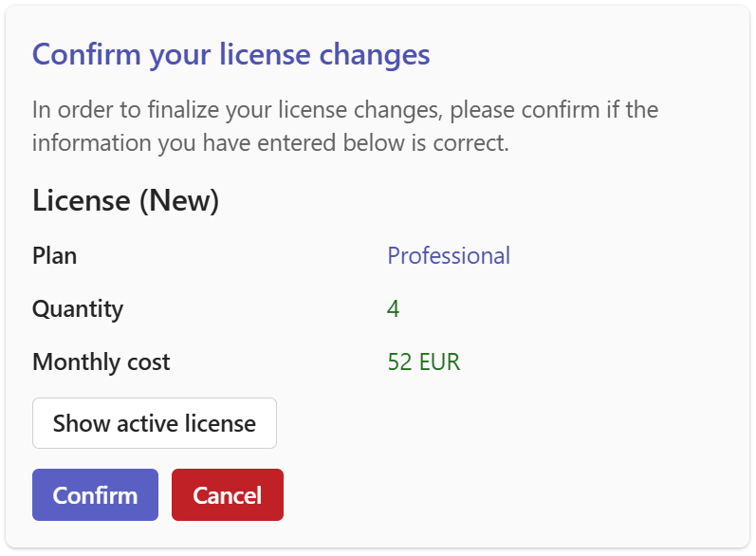The image size is (756, 556).
Task: Show active license details
Action: point(155,423)
